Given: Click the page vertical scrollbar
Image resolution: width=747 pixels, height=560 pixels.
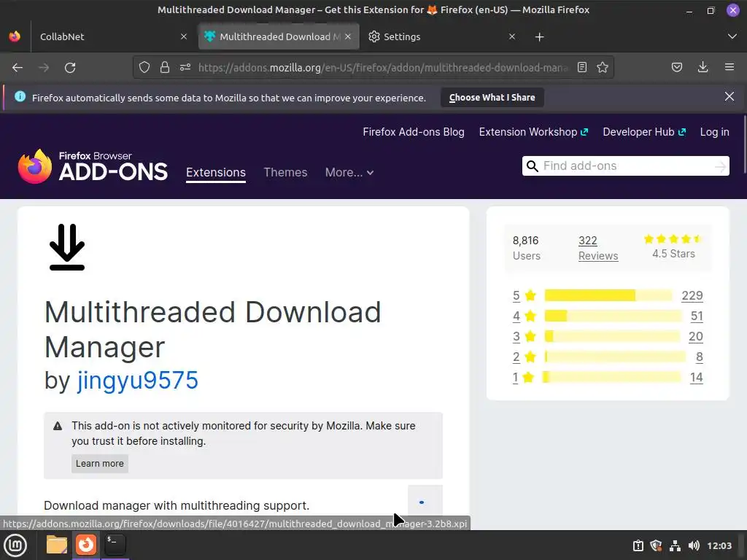Looking at the screenshot, I should click(x=745, y=145).
